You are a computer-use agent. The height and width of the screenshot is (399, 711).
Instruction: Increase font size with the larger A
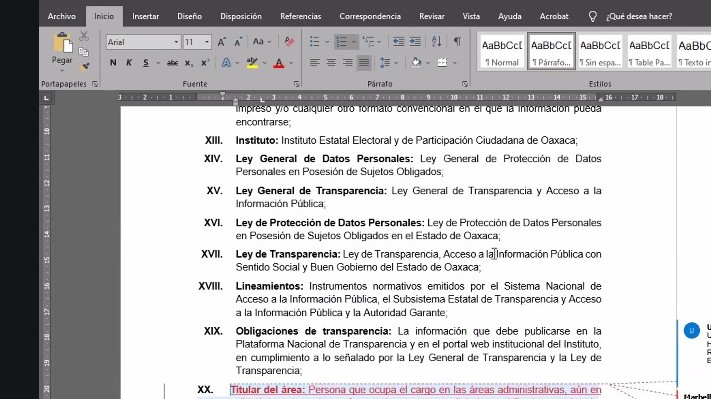point(222,42)
